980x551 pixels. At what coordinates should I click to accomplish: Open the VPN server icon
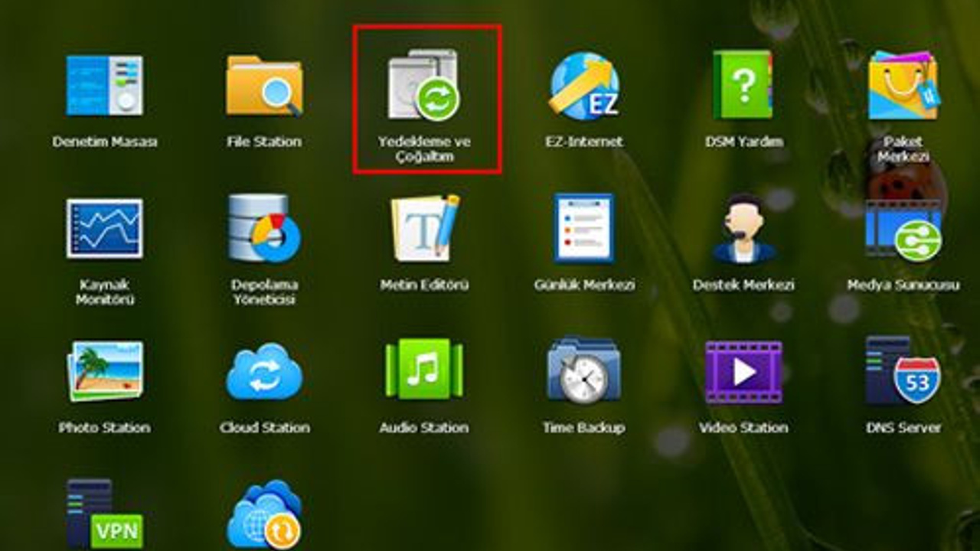[x=104, y=514]
